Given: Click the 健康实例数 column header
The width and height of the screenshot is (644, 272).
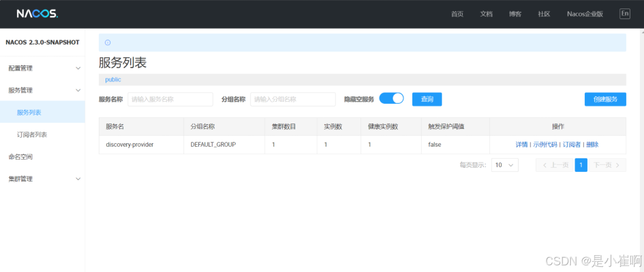Looking at the screenshot, I should (391, 126).
